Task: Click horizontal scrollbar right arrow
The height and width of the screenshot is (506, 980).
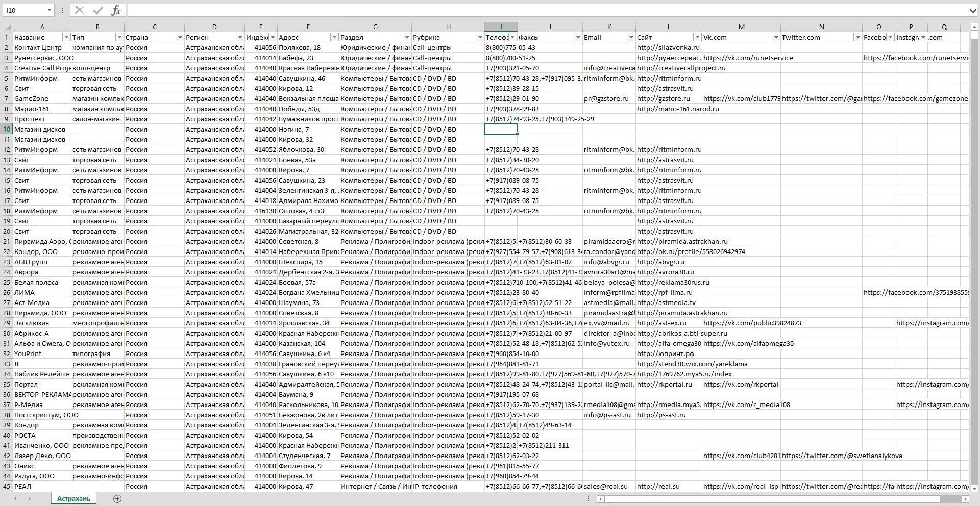Action: [965, 499]
